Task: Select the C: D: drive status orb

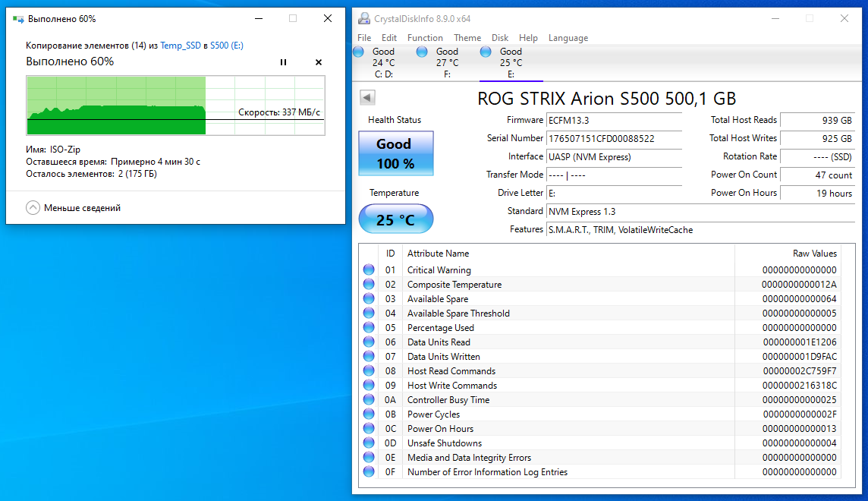Action: click(359, 52)
